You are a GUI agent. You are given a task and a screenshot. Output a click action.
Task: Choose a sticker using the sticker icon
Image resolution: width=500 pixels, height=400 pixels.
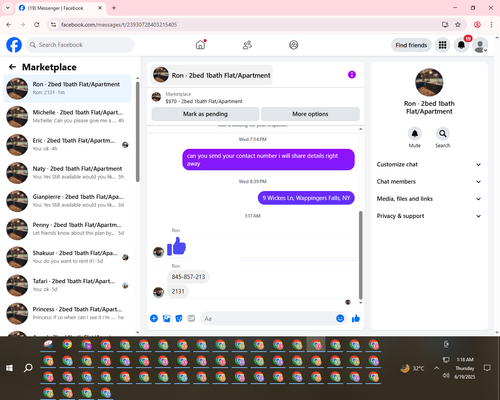pos(179,318)
